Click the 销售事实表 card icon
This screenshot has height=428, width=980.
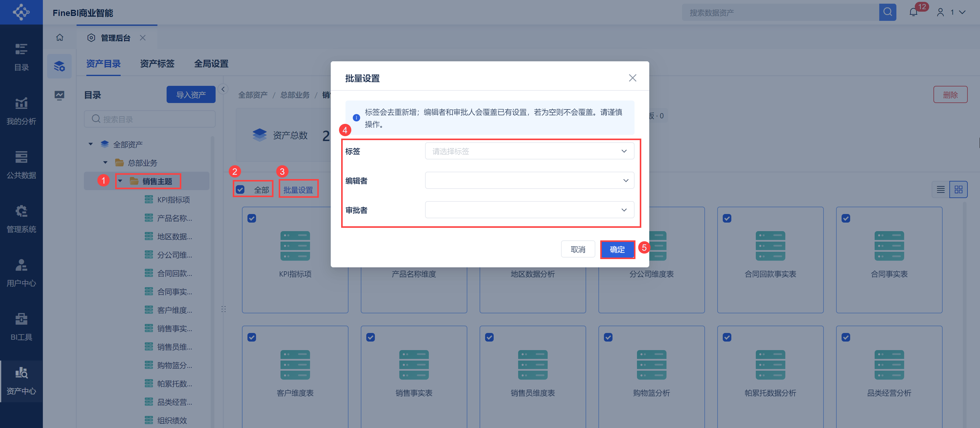click(x=414, y=365)
